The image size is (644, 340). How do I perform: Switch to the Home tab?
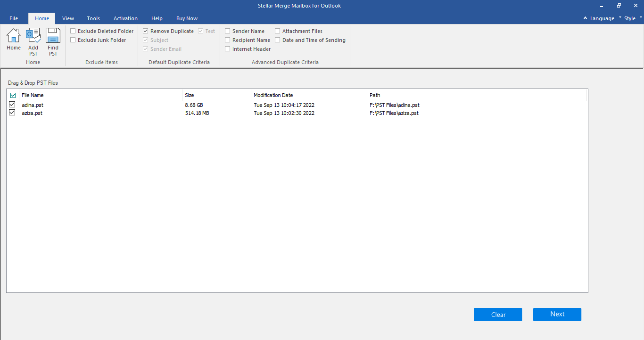[x=42, y=18]
